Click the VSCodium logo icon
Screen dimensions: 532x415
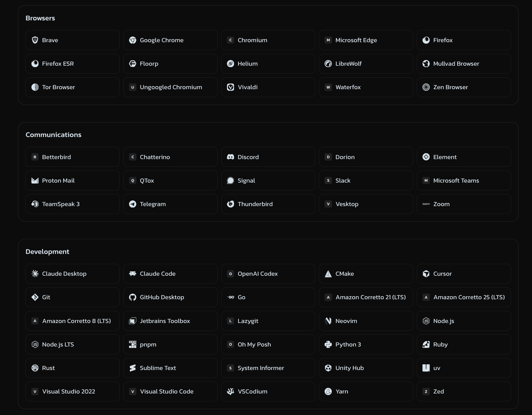tap(231, 392)
